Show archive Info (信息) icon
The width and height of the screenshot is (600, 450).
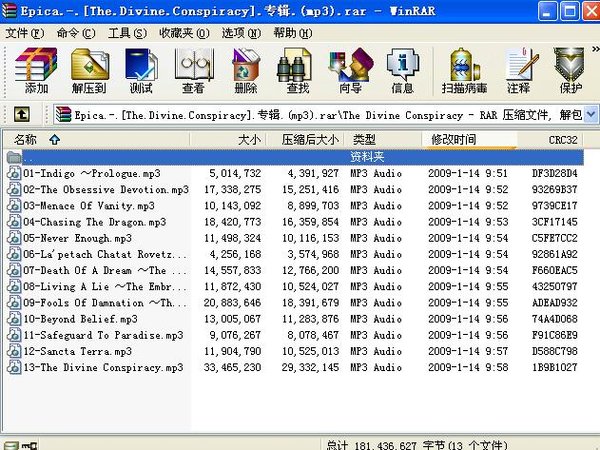pyautogui.click(x=402, y=70)
